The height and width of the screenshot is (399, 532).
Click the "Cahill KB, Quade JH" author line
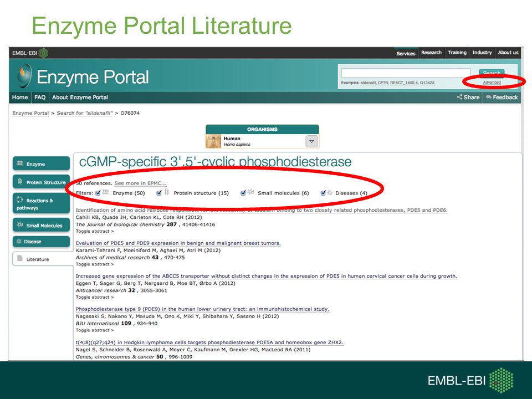[x=139, y=217]
